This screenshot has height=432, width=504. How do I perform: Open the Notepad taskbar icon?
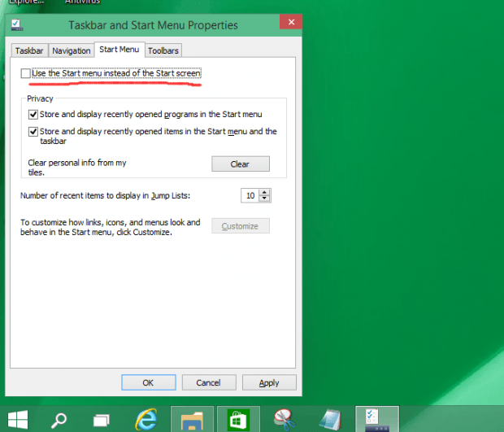pos(331,419)
